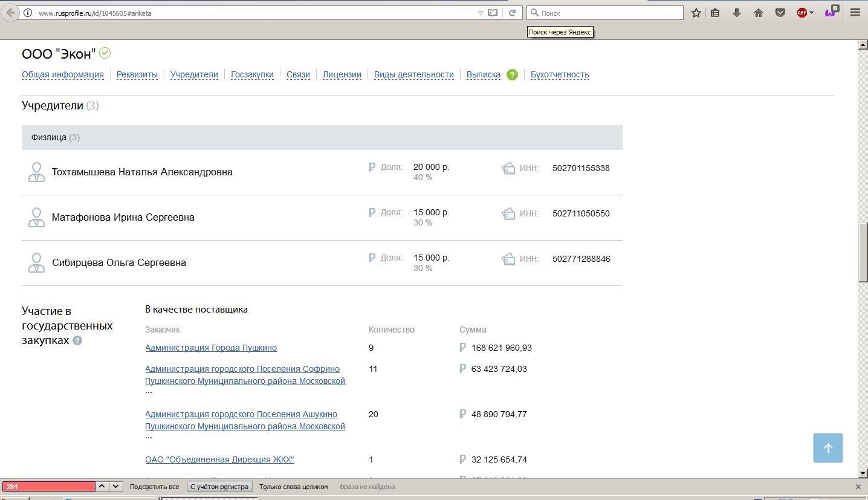This screenshot has width=868, height=500.
Task: Click the URL address field
Action: [254, 13]
